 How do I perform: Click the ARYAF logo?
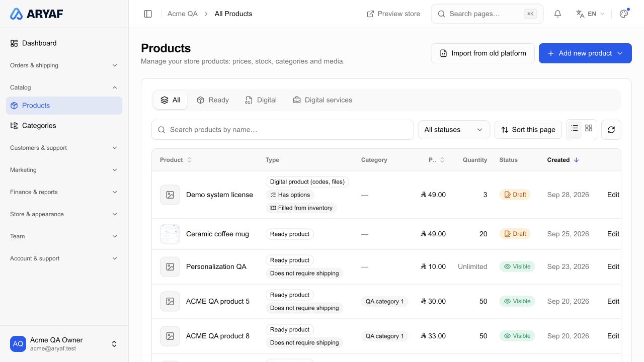point(37,14)
